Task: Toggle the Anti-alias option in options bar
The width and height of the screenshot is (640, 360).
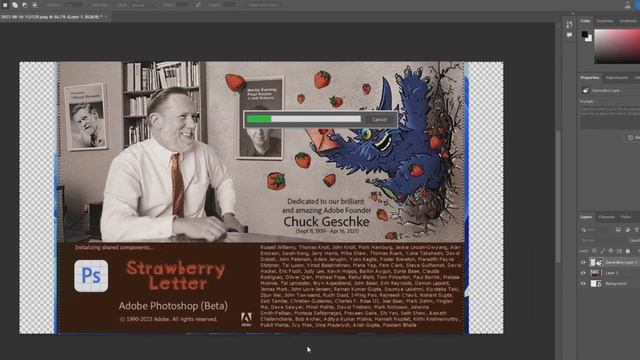Action: click(101, 5)
